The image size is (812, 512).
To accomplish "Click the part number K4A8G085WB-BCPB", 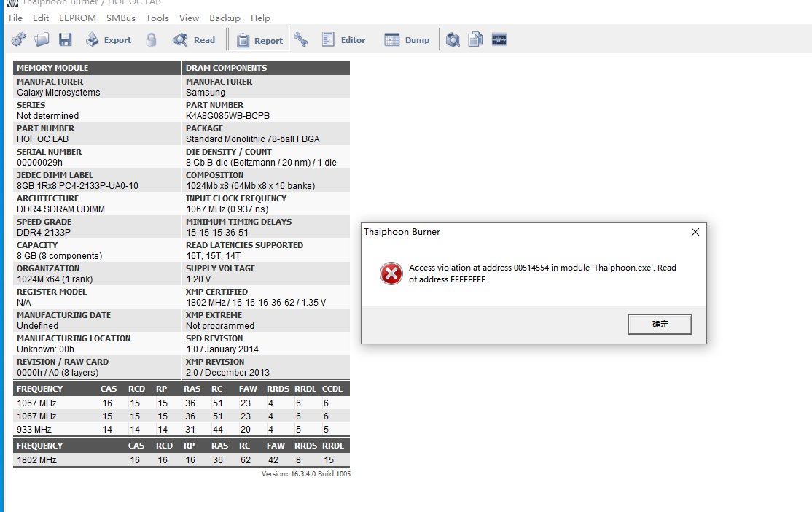I will point(228,115).
